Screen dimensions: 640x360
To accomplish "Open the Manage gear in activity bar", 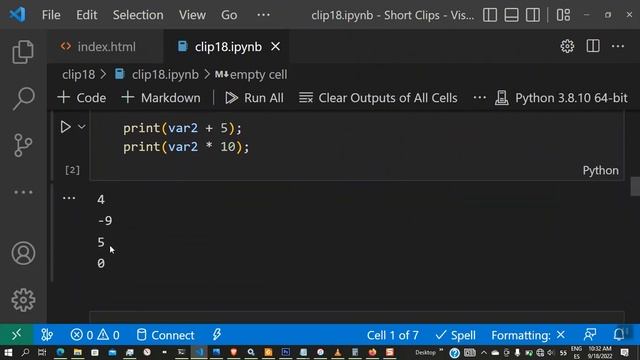I will click(x=23, y=300).
